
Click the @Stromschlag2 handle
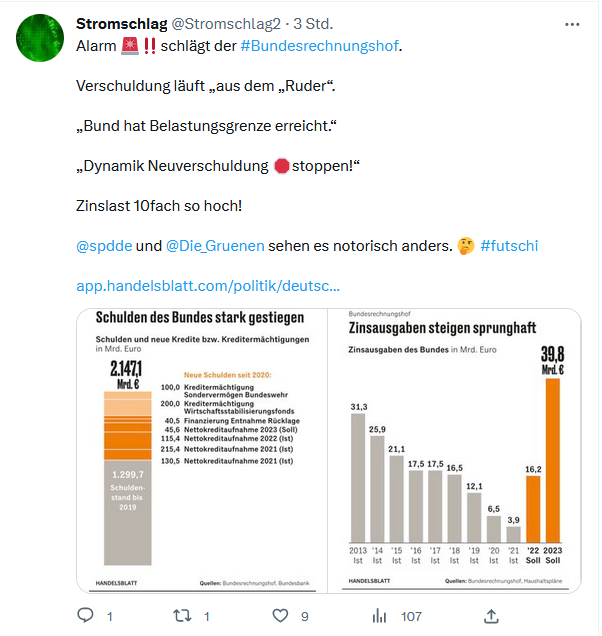click(226, 24)
